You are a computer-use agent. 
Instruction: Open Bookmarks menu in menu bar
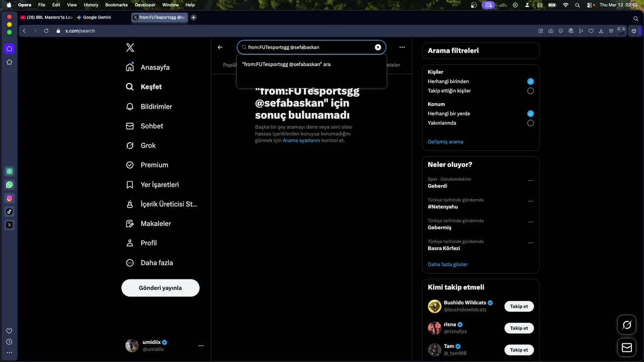(116, 5)
